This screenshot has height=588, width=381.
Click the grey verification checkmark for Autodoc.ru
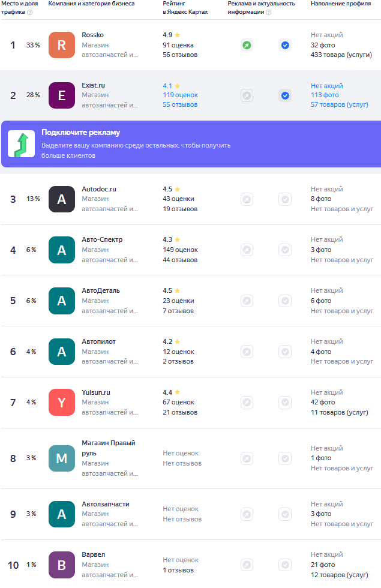tap(285, 199)
